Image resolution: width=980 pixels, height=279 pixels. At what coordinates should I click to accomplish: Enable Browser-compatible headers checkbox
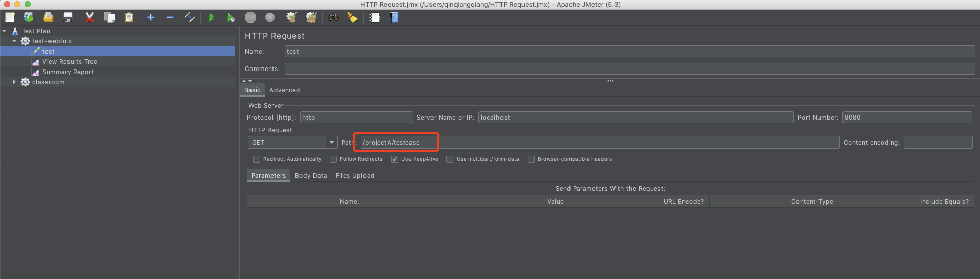pyautogui.click(x=531, y=159)
